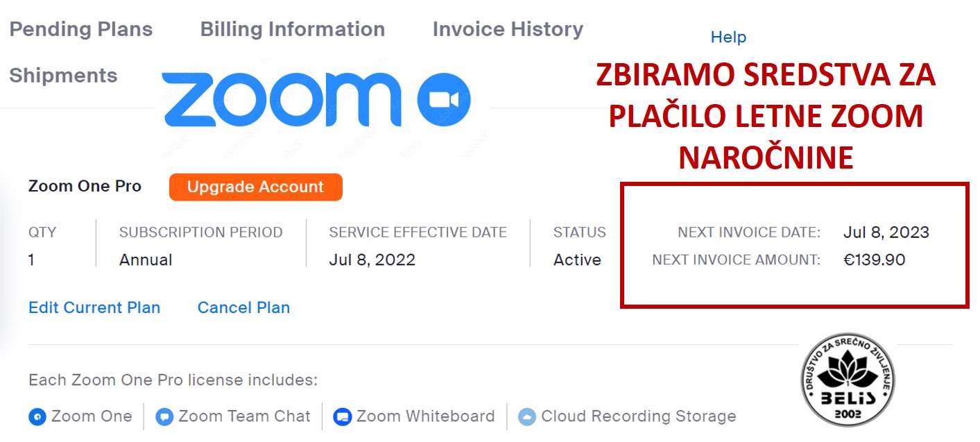Click the Zoom One Pro plan title
This screenshot has height=442, width=980.
point(85,187)
